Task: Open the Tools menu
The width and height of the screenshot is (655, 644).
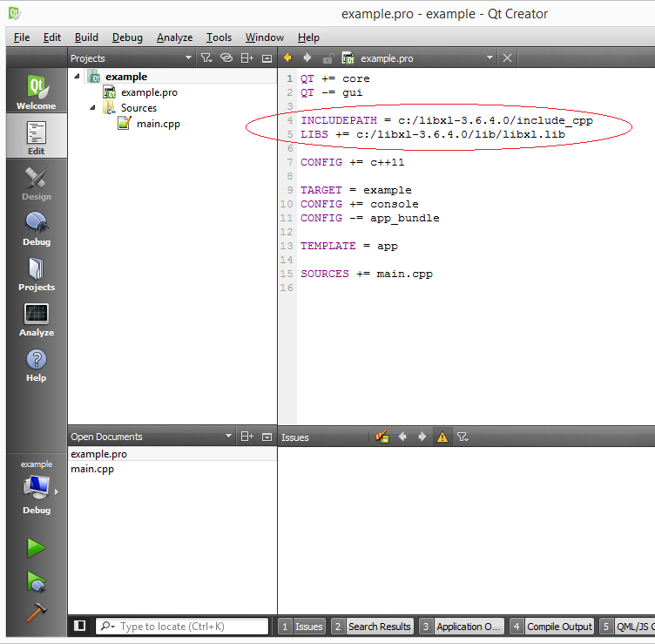Action: [x=219, y=37]
